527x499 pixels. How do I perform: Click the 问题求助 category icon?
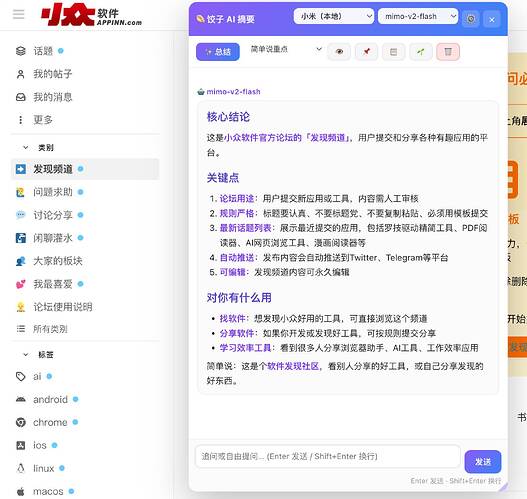(21, 192)
